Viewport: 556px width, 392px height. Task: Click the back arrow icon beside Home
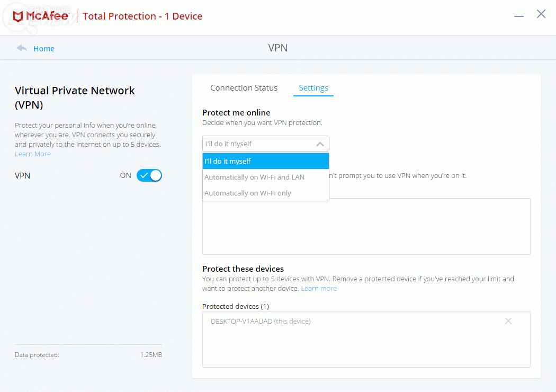coord(22,48)
